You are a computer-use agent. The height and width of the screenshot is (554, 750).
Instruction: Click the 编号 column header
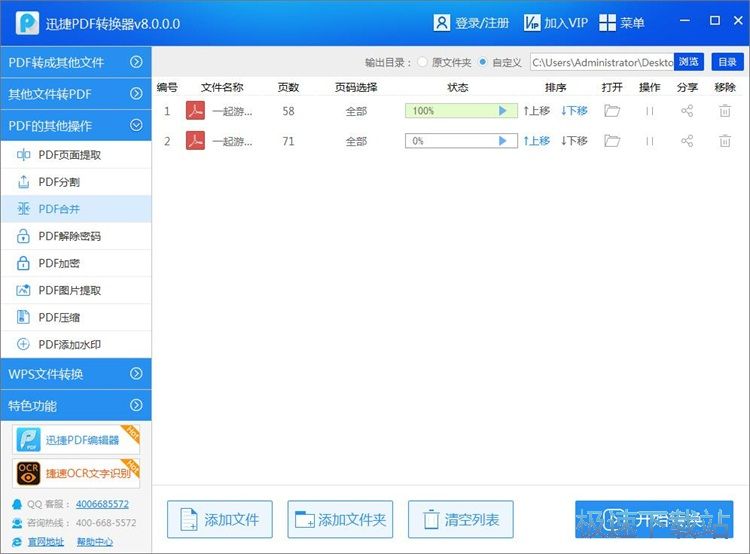click(x=167, y=87)
